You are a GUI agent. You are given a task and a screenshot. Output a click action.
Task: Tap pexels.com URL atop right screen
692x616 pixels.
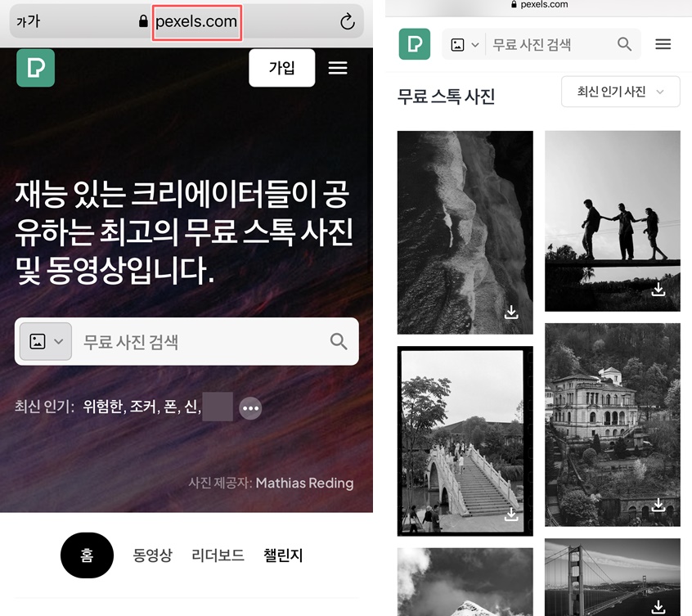[x=544, y=4]
